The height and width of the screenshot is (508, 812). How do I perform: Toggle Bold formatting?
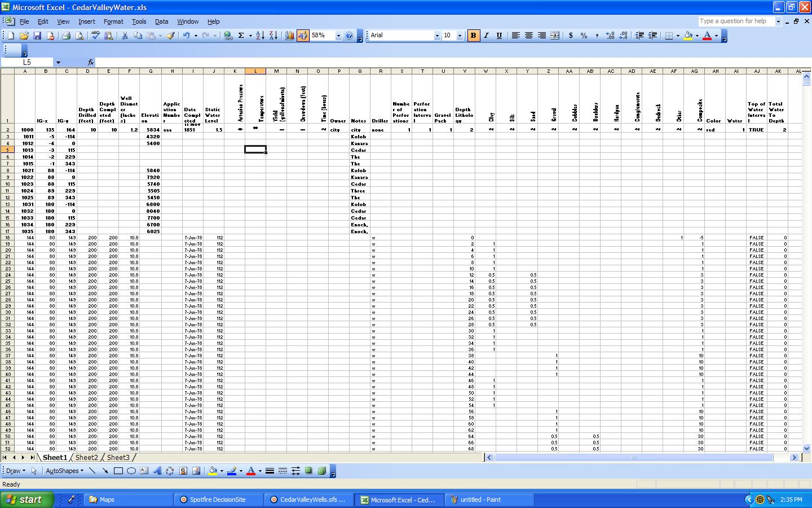point(473,36)
